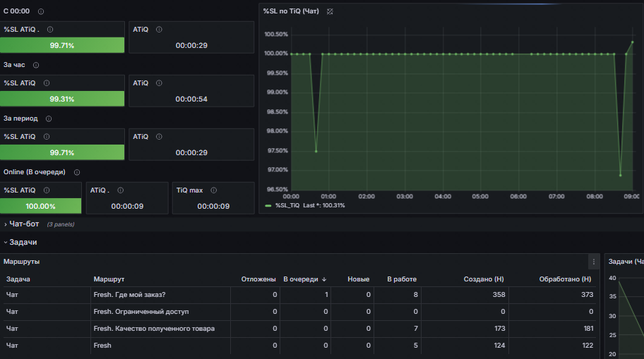Click info icon next to Online (В очереди)
This screenshot has width=644, height=359.
click(x=77, y=172)
